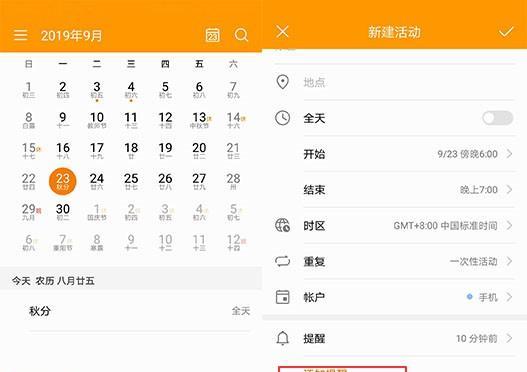The width and height of the screenshot is (527, 372).
Task: Tap the globe time zone icon
Action: coord(282,225)
